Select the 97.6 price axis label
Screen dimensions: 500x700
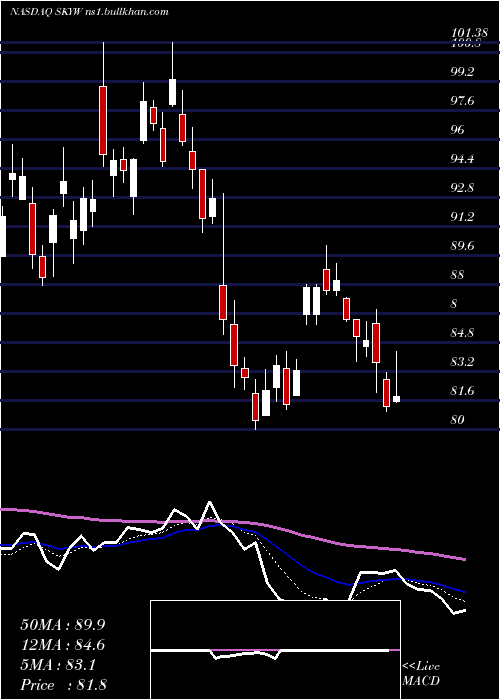coord(463,100)
